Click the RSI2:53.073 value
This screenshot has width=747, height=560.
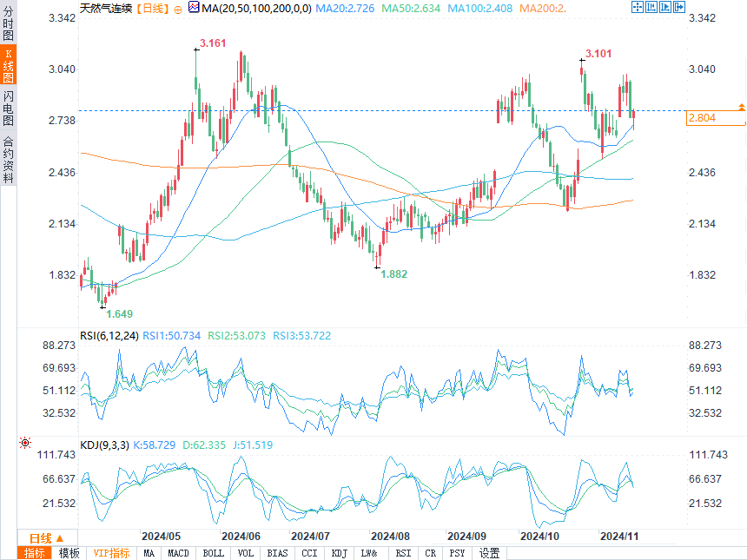click(x=236, y=336)
